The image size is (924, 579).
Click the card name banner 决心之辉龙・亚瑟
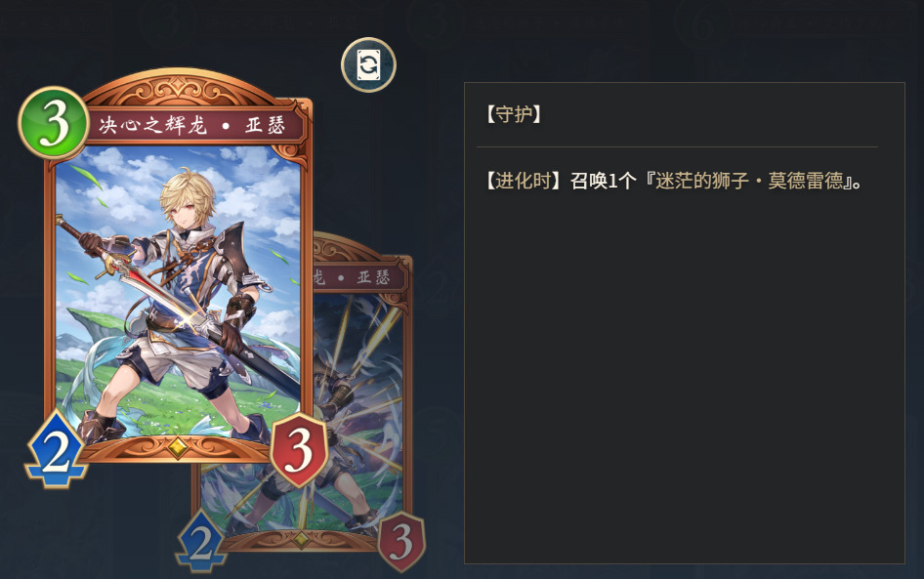point(192,125)
